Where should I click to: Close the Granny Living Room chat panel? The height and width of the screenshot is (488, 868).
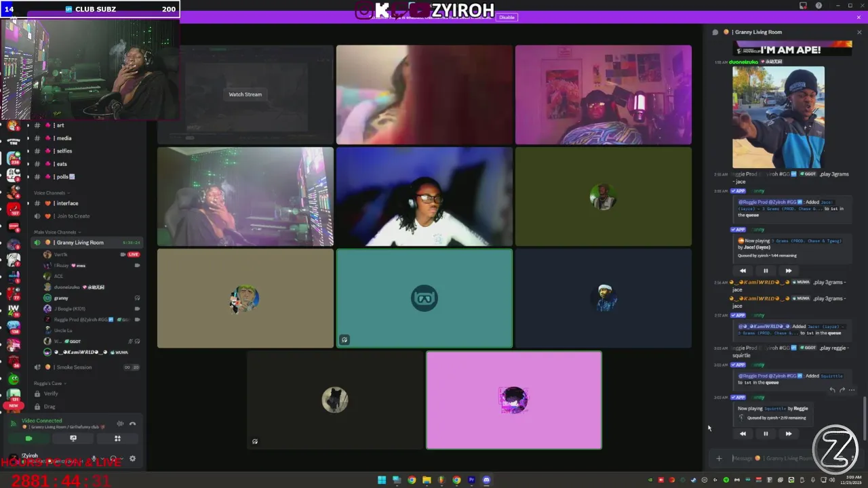(x=859, y=32)
